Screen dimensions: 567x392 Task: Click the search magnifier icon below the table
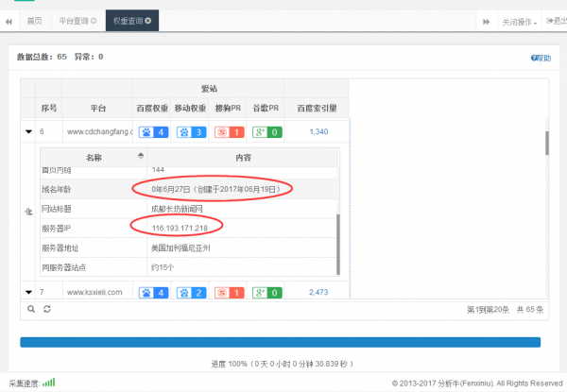31,309
